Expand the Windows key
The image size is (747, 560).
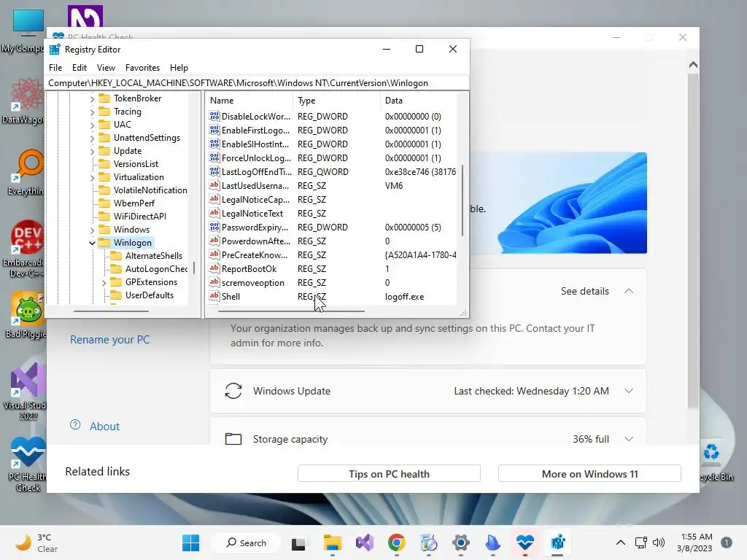92,230
